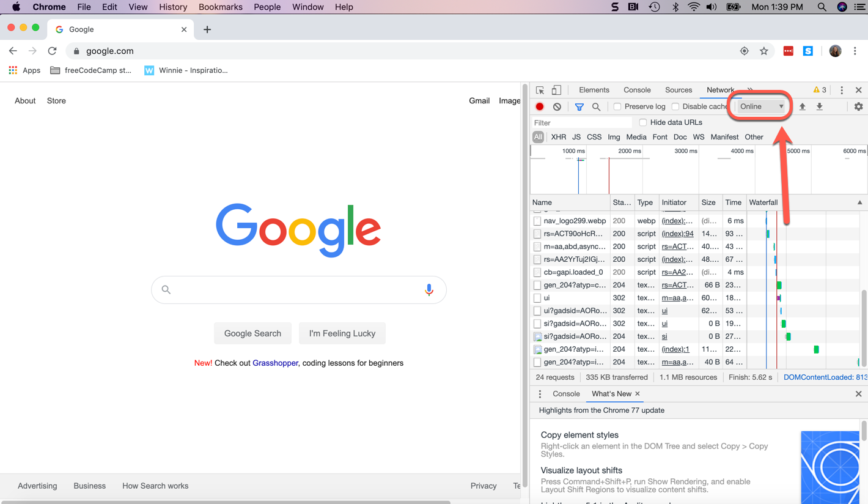Open Network settings gear icon
Image resolution: width=868 pixels, height=504 pixels.
[x=858, y=106]
